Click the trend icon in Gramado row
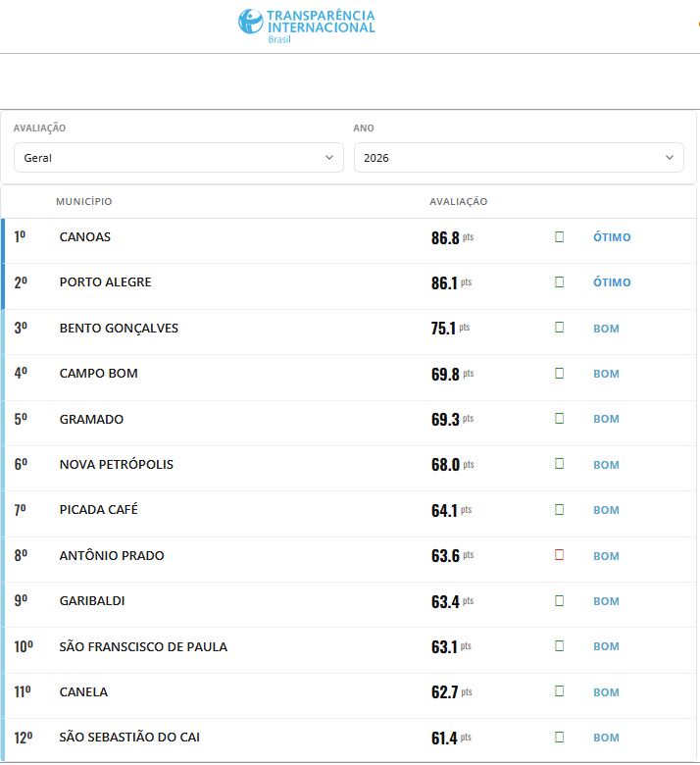700x765 pixels. point(559,419)
